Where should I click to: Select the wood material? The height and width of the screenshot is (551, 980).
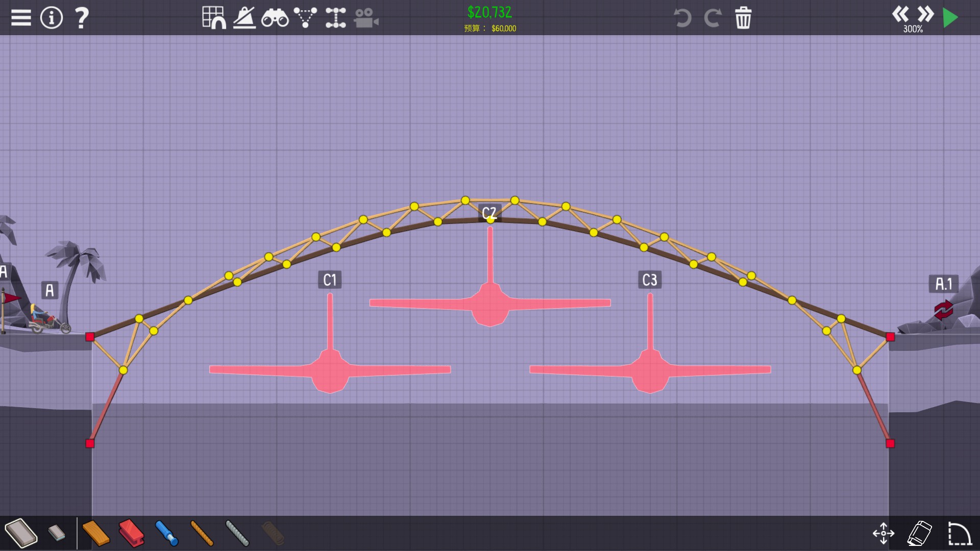click(96, 533)
